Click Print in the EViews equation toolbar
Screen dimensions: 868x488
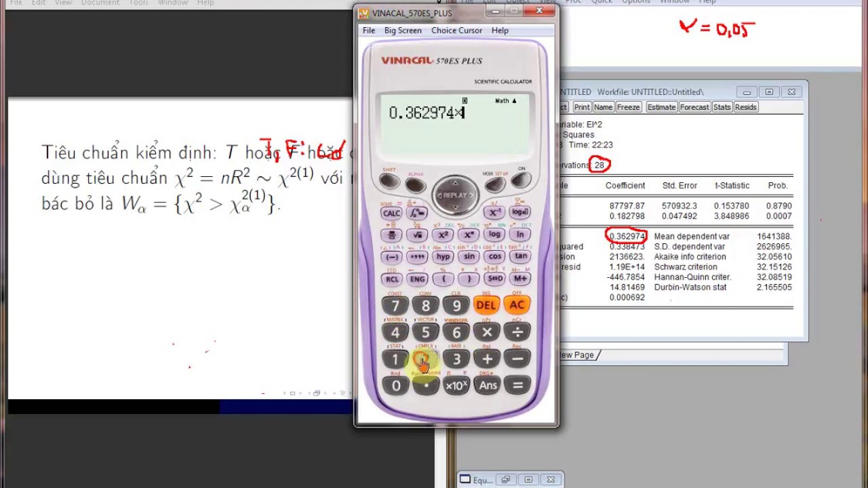click(582, 107)
